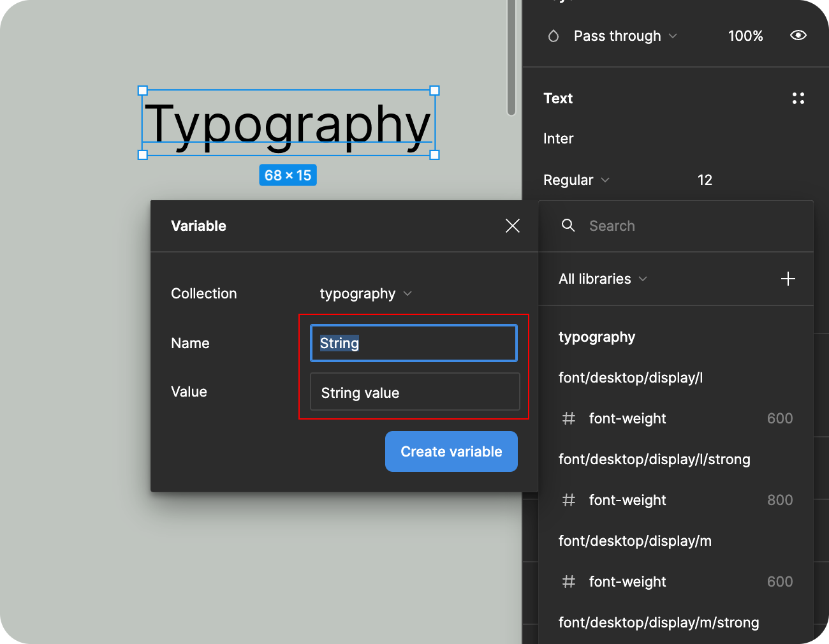Select font-weight 600 under font/desktop/display/m
This screenshot has height=644, width=829.
tap(676, 582)
